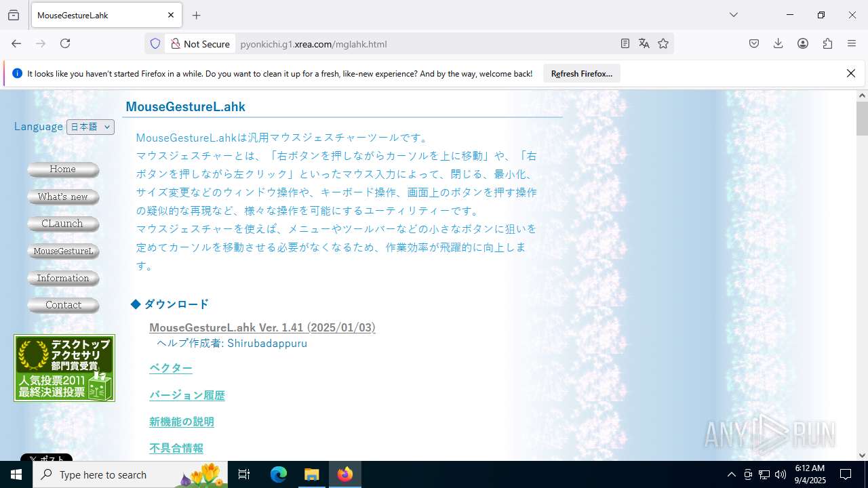Expand the list all tabs chevron
This screenshot has width=868, height=488.
tap(734, 15)
